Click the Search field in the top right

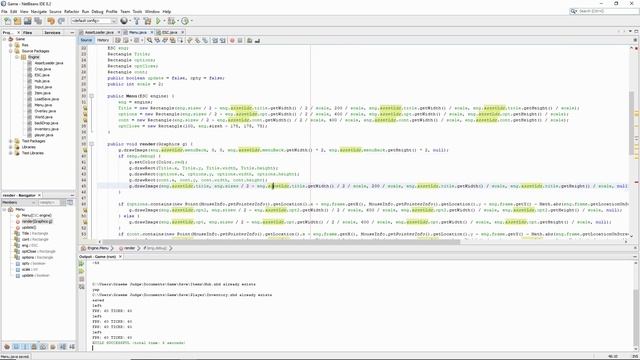click(x=604, y=11)
